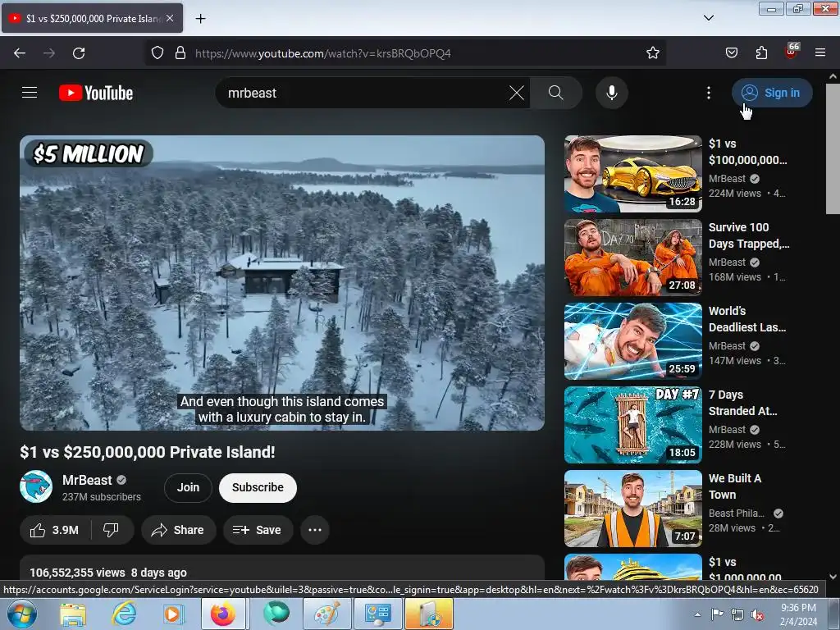Save page to Pocket
This screenshot has width=840, height=630.
click(731, 53)
